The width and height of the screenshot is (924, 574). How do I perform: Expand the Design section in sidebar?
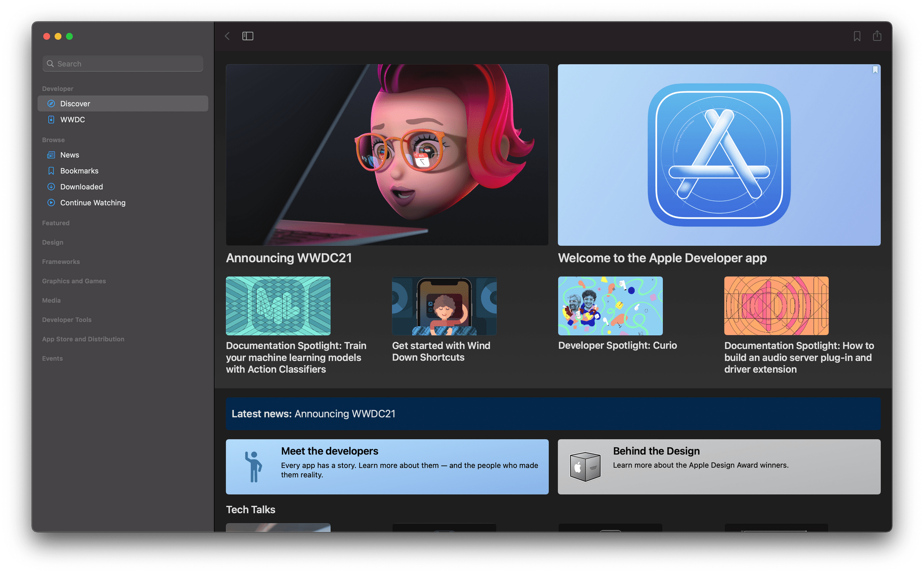(53, 242)
